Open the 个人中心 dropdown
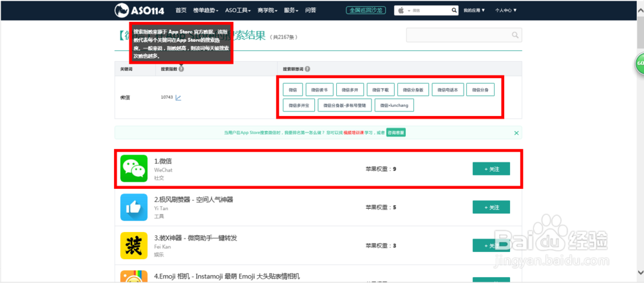Image resolution: width=644 pixels, height=283 pixels. 506,10
